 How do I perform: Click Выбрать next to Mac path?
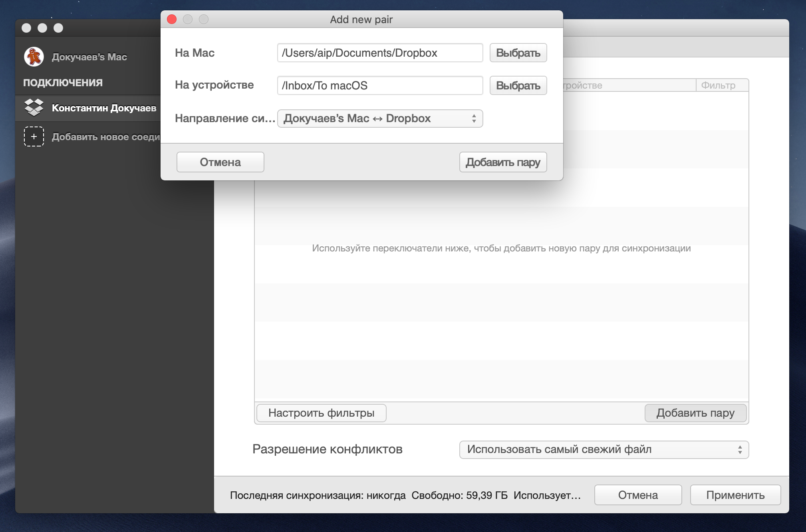tap(518, 53)
